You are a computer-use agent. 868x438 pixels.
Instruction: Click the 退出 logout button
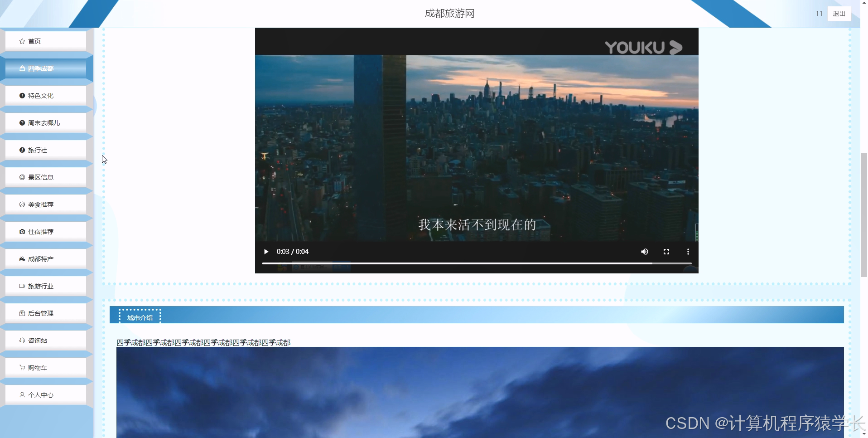tap(839, 14)
